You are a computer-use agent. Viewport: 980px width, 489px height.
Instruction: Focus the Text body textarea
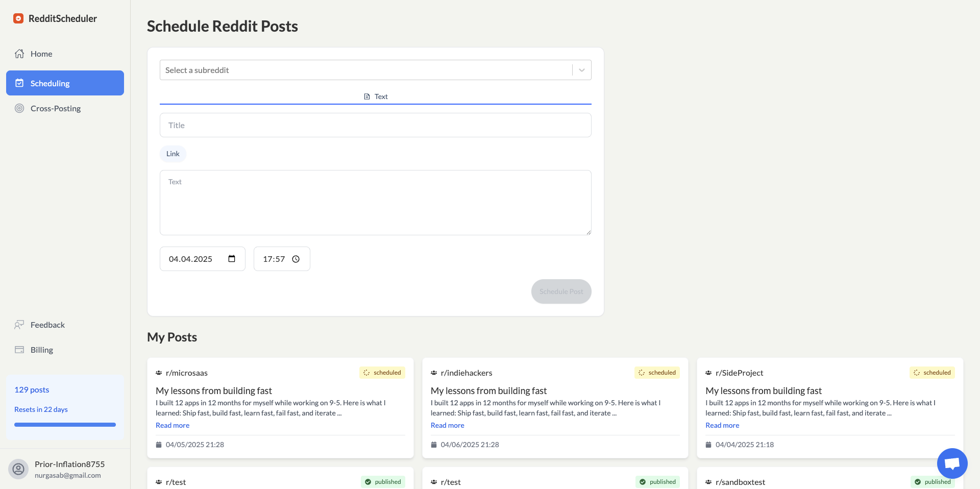376,203
